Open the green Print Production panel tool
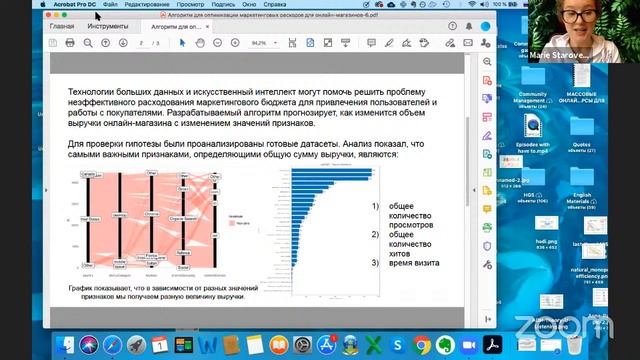This screenshot has height=360, width=640. tap(487, 227)
